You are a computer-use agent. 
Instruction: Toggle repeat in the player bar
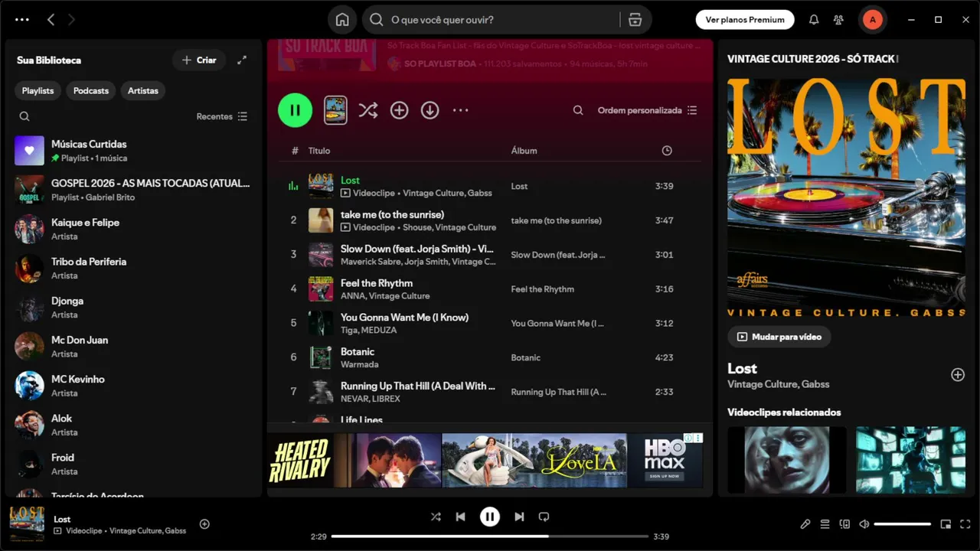point(544,517)
